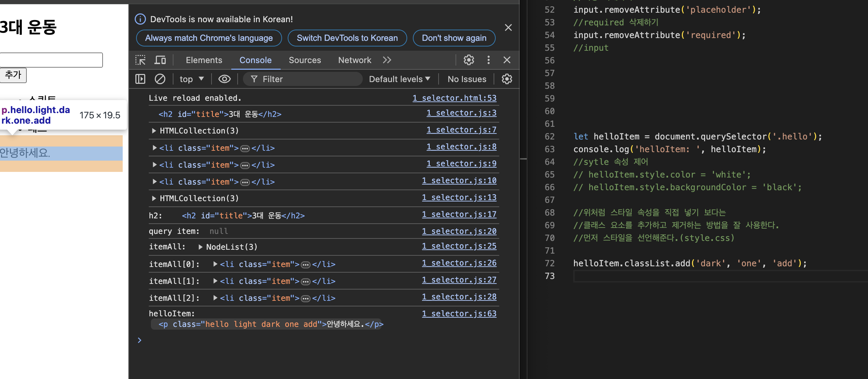Close DevTools panel with the X icon
Viewport: 868px width, 379px height.
pyautogui.click(x=507, y=60)
